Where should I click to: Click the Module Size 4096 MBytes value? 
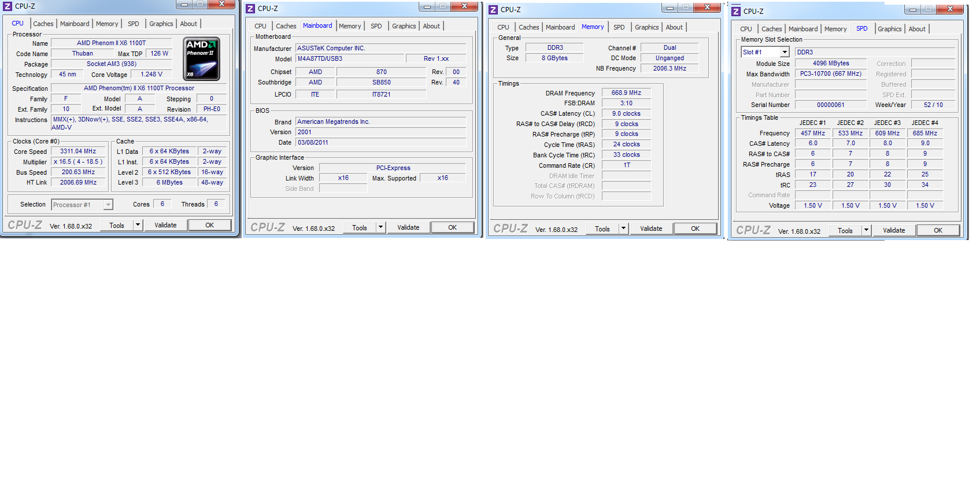coord(831,63)
